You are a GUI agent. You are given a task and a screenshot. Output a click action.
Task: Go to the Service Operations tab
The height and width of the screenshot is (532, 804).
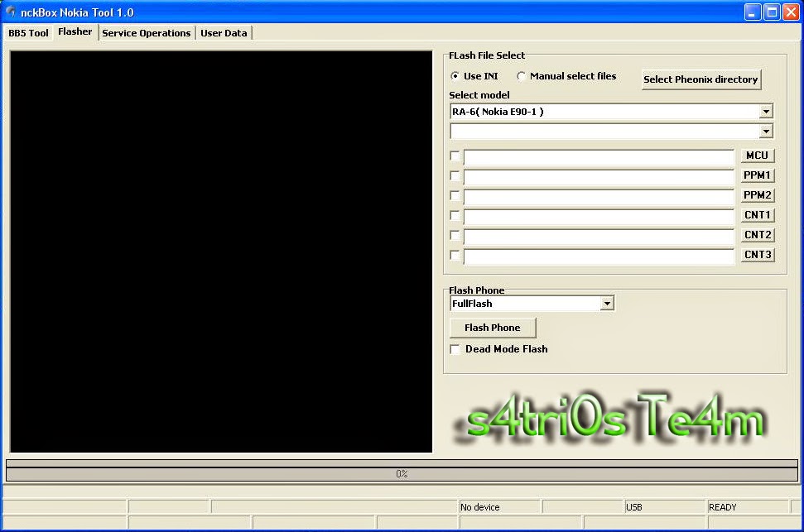(146, 33)
